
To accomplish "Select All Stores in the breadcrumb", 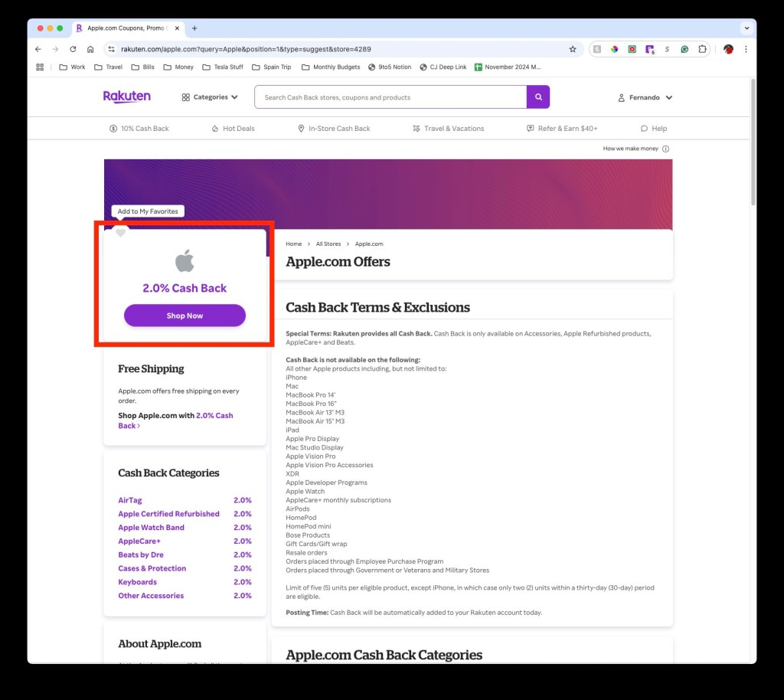I will coord(328,244).
